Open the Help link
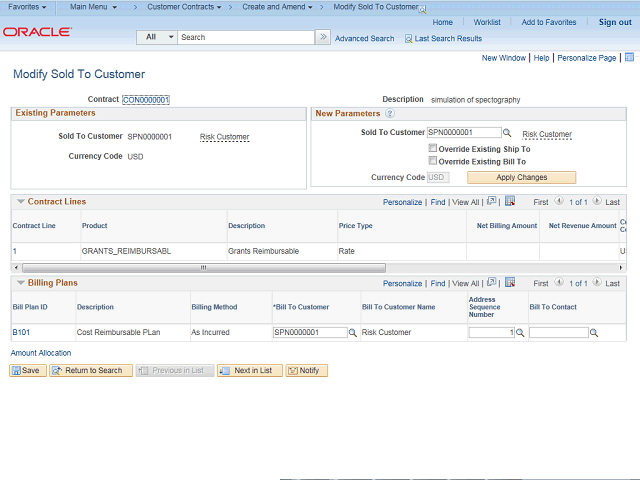 coord(541,58)
